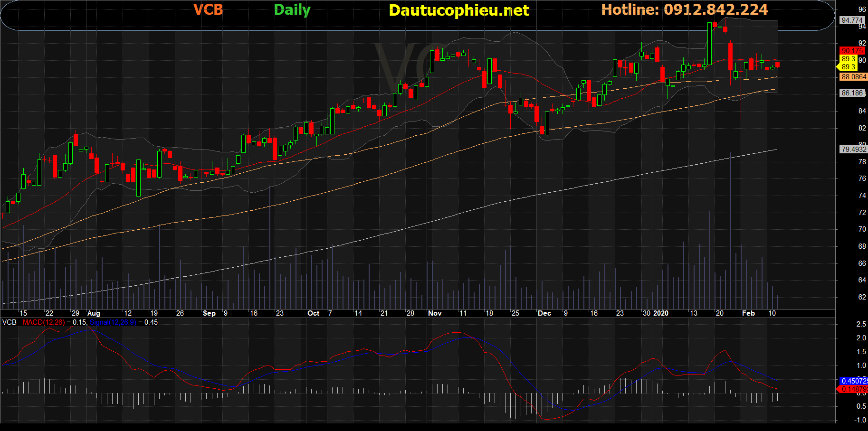The width and height of the screenshot is (868, 431).
Task: Jump to Aug on the date axis
Action: tap(94, 313)
